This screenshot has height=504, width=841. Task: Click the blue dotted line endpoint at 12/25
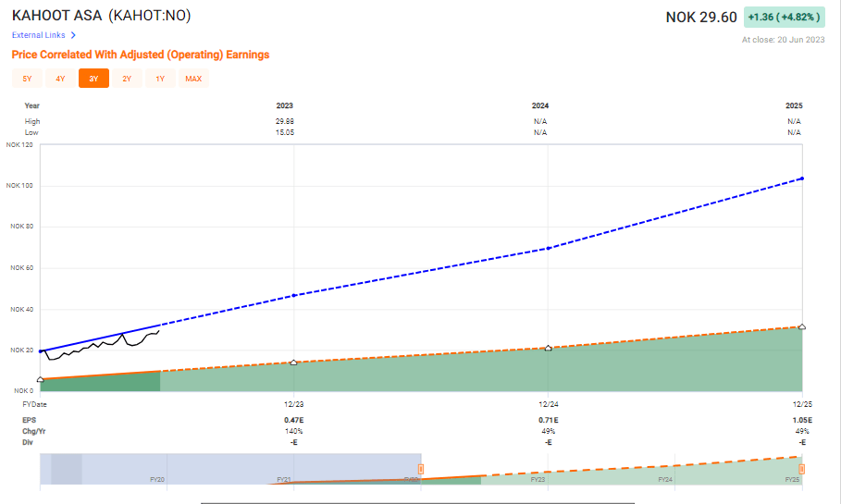click(802, 178)
